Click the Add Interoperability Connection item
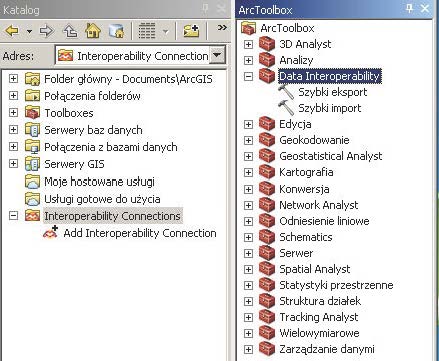 point(140,233)
